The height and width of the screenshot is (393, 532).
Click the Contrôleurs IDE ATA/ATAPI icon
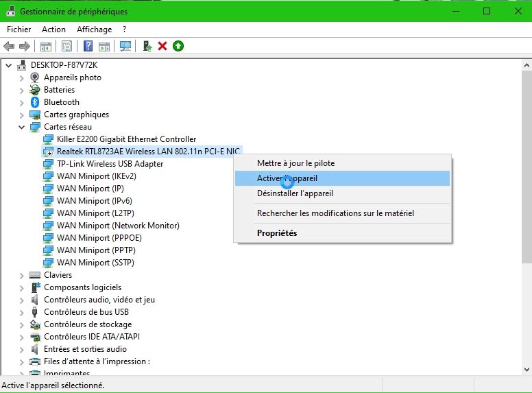[x=35, y=337]
